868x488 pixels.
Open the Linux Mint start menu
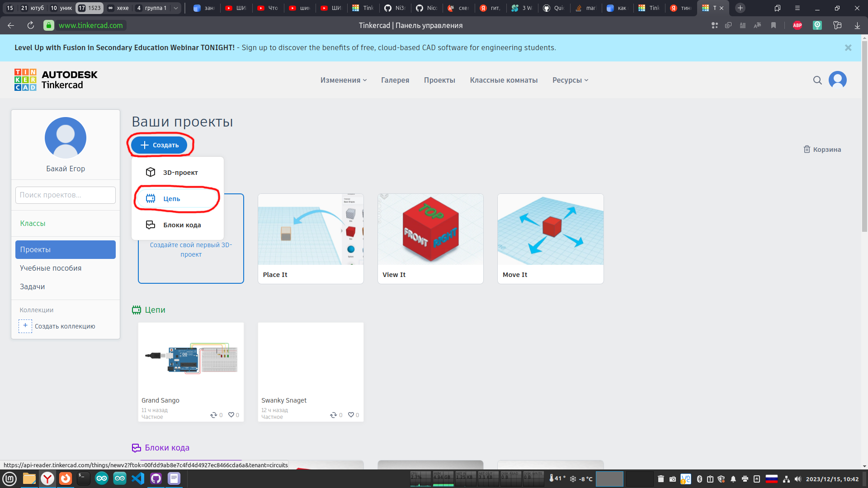(x=9, y=479)
